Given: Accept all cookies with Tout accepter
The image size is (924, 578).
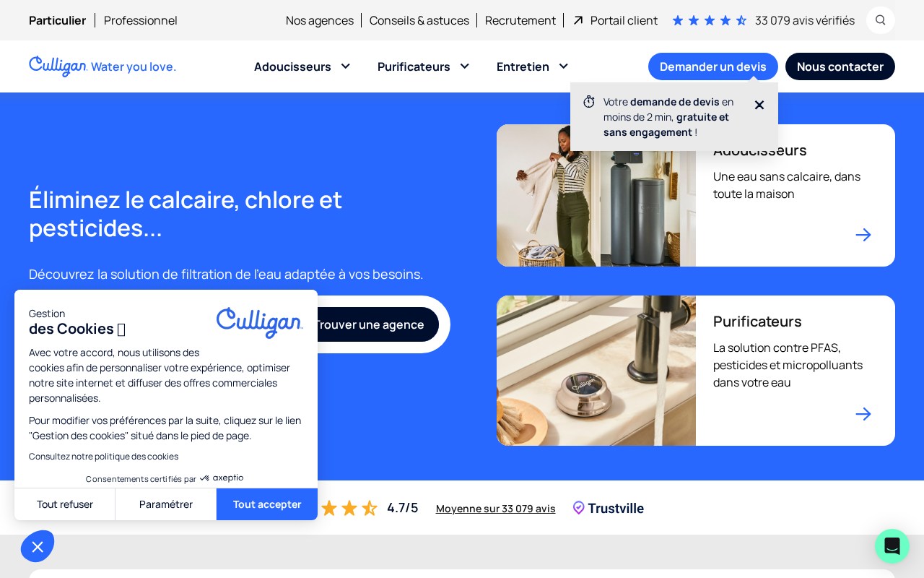Looking at the screenshot, I should tap(267, 504).
